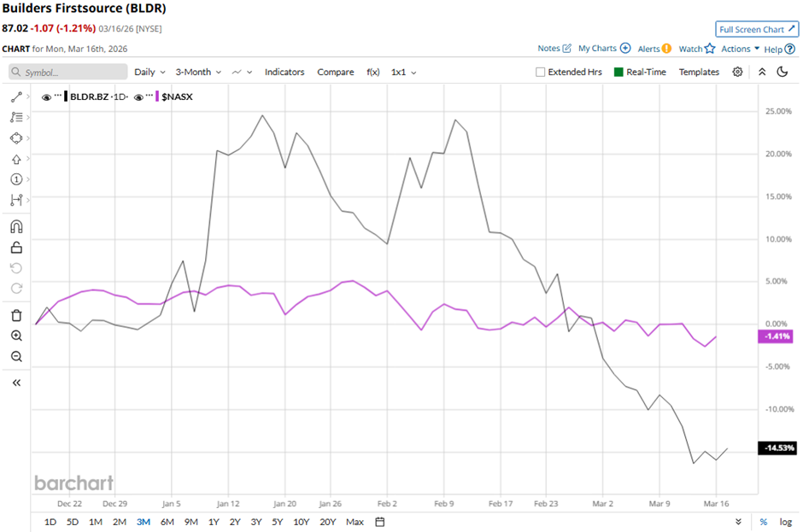
Task: Click the -1.41% NASX price label
Action: [776, 336]
